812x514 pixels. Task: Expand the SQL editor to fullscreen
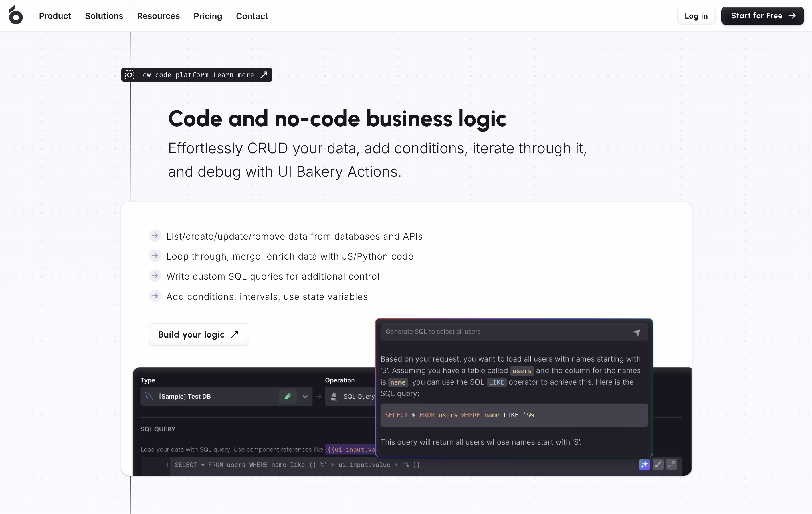pos(671,465)
